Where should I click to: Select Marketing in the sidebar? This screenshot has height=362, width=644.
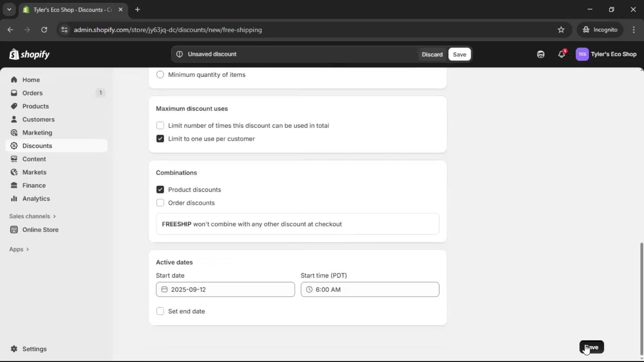point(37,132)
